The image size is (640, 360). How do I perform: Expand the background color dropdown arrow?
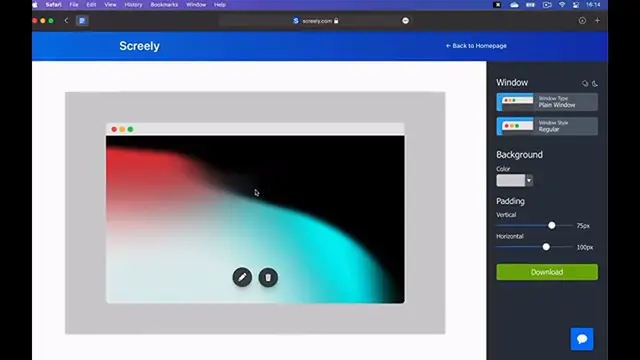tap(529, 180)
